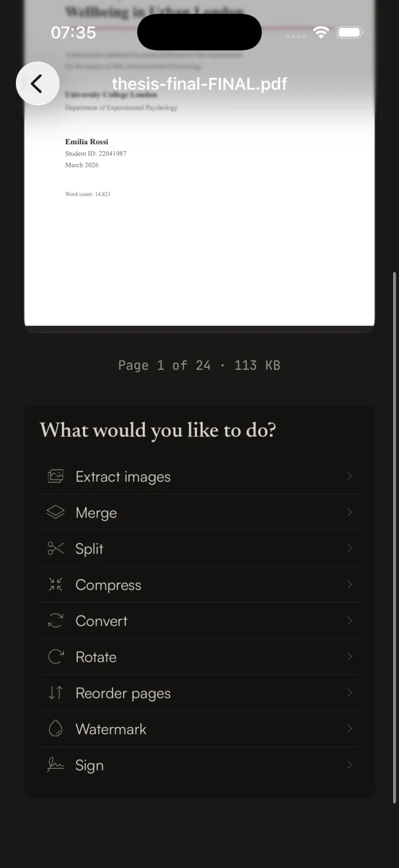Tap the Watermark droplet icon

click(55, 728)
